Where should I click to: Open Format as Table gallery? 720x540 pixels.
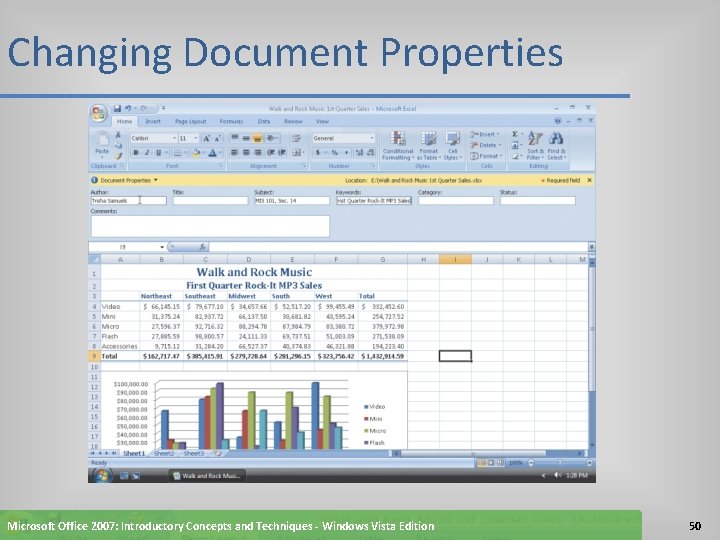[428, 146]
